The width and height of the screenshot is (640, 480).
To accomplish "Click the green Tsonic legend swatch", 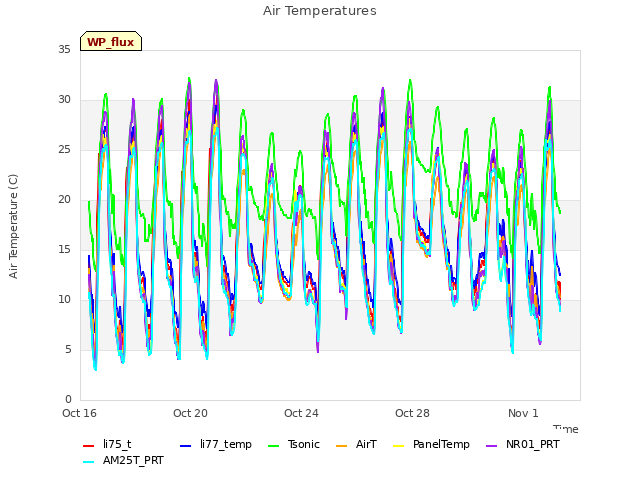I will 274,446.
